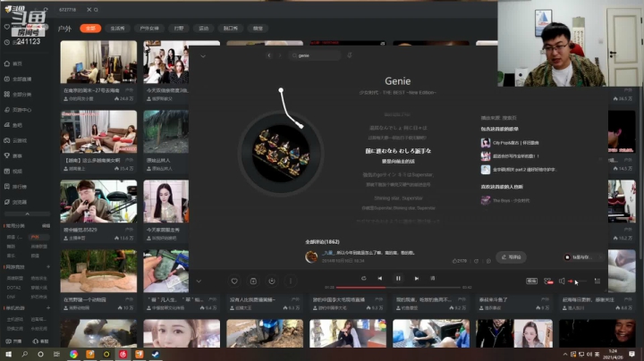Share the top comment
The image size is (644, 361).
(x=477, y=261)
